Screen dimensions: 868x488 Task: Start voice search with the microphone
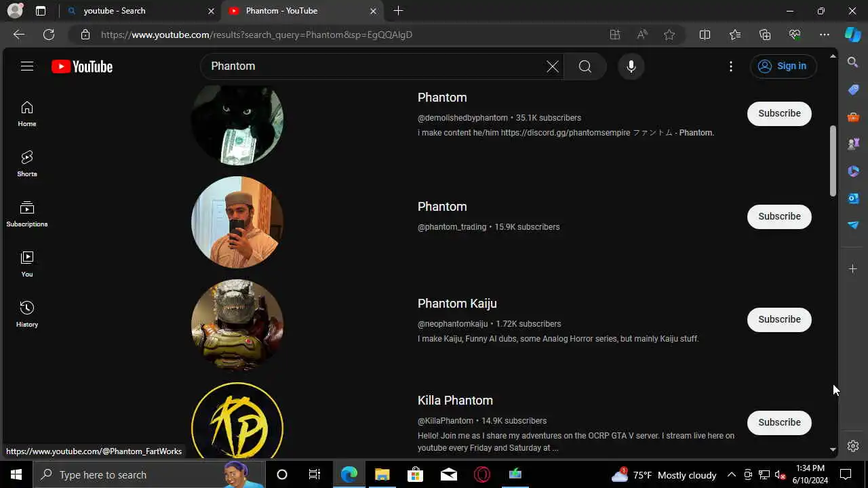[631, 66]
